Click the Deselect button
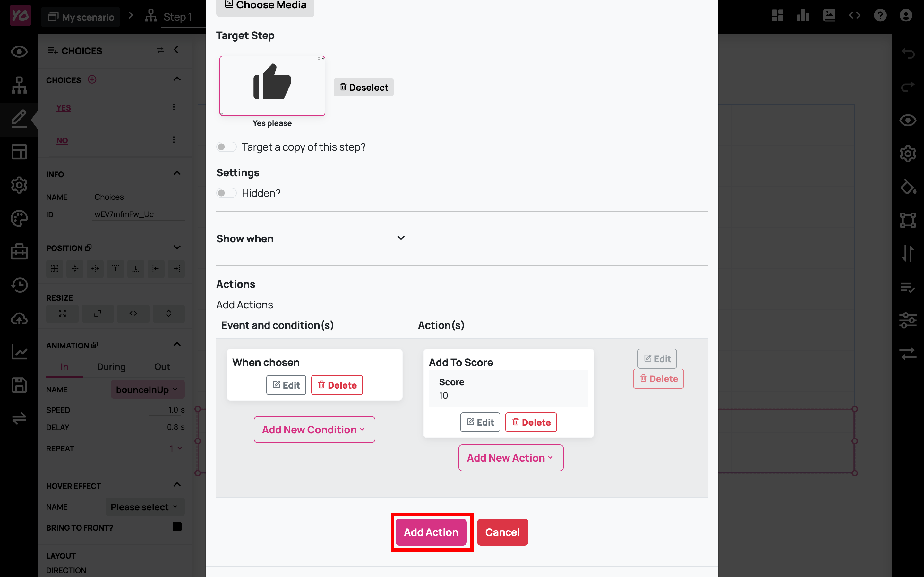 pyautogui.click(x=364, y=88)
